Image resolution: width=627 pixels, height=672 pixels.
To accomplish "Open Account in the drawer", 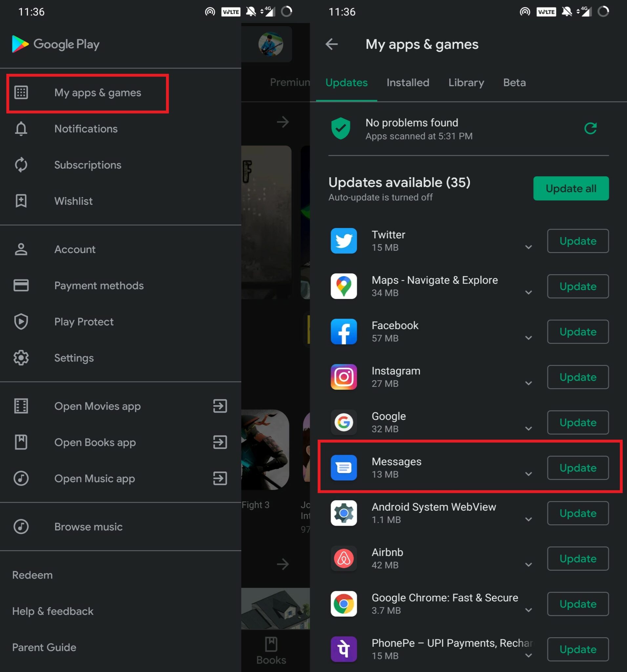I will [120, 249].
